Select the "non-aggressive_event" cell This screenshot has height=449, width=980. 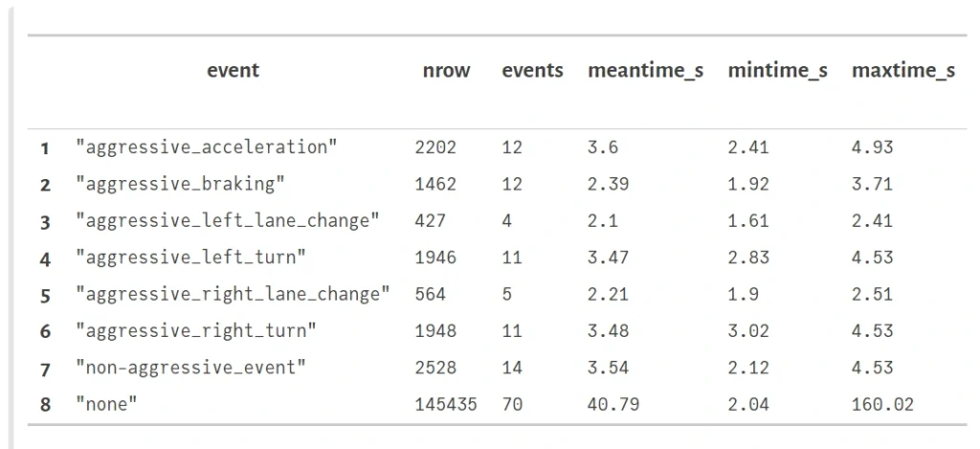click(x=191, y=368)
